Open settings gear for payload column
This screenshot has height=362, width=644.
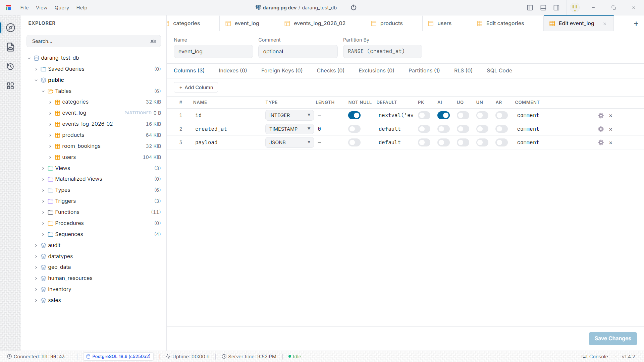(x=601, y=142)
